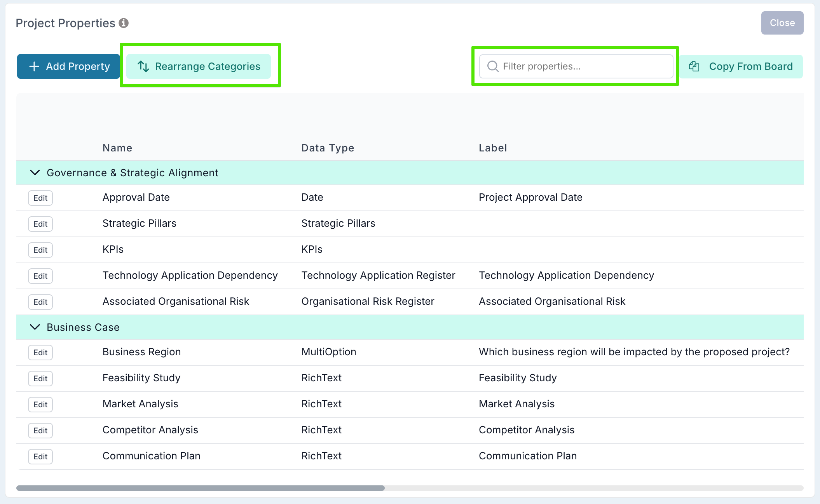820x504 pixels.
Task: Edit the Approval Date property
Action: tap(40, 198)
